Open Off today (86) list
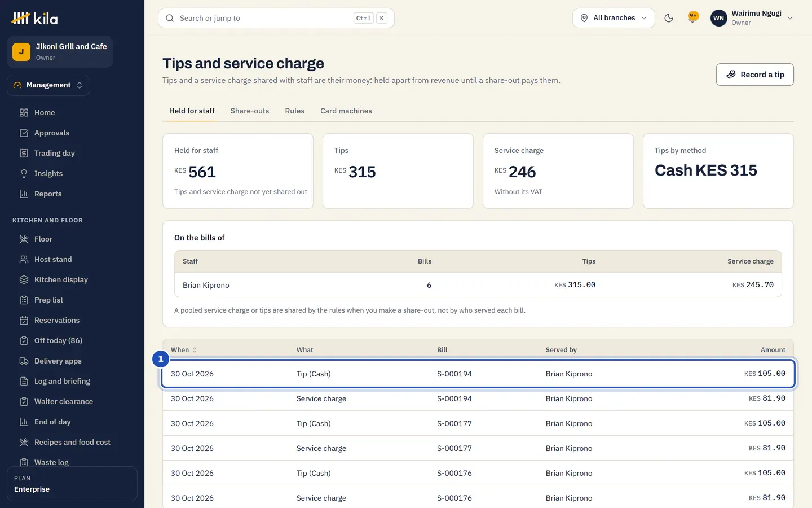The height and width of the screenshot is (508, 812). (x=58, y=340)
